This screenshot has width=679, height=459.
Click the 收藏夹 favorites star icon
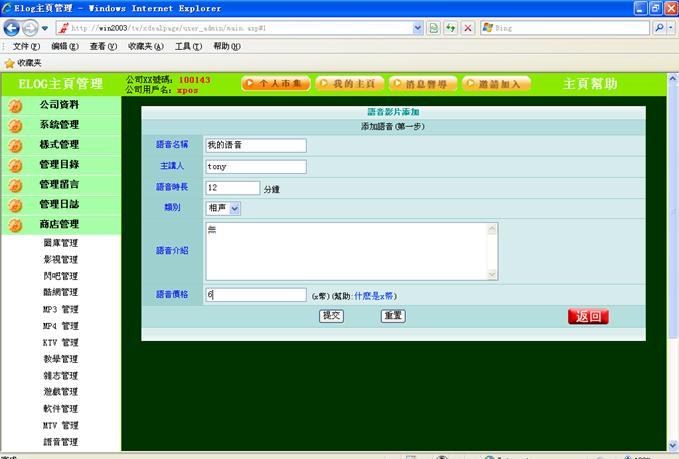click(9, 63)
